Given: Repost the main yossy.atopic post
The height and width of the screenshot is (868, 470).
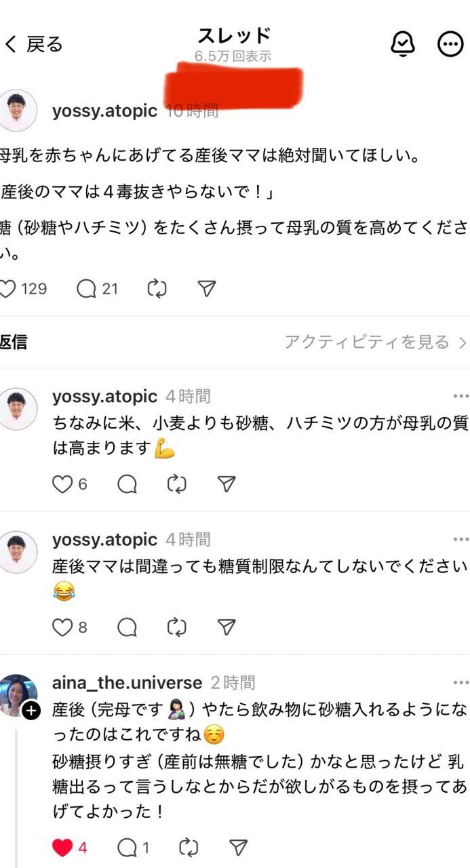Looking at the screenshot, I should [x=157, y=289].
